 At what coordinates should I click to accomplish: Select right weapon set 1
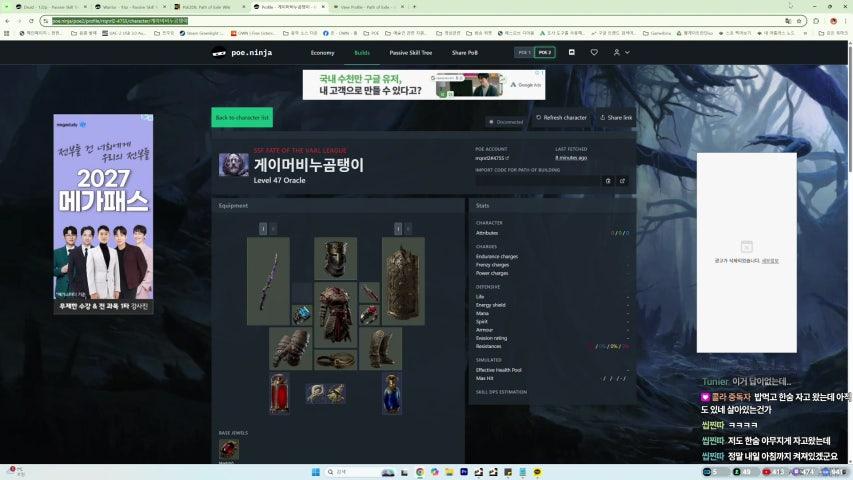pos(398,229)
